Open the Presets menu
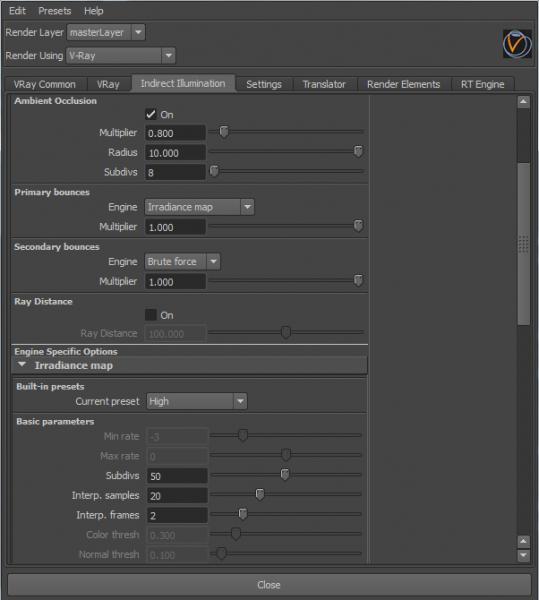 (x=55, y=11)
